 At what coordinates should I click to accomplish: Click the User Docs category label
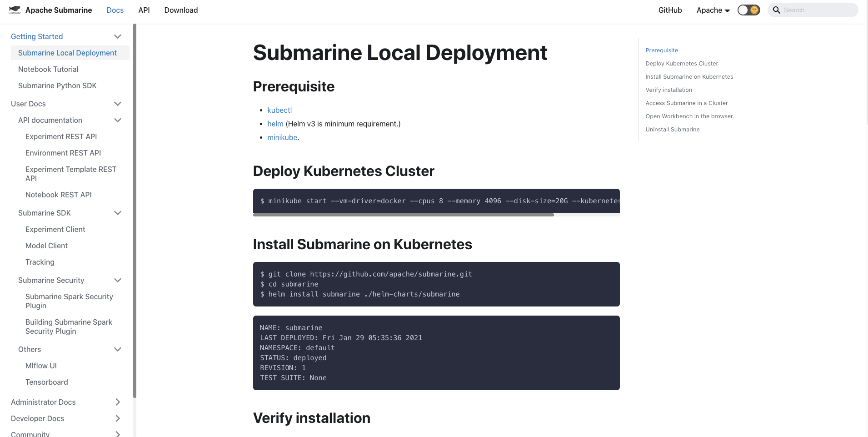pyautogui.click(x=28, y=104)
